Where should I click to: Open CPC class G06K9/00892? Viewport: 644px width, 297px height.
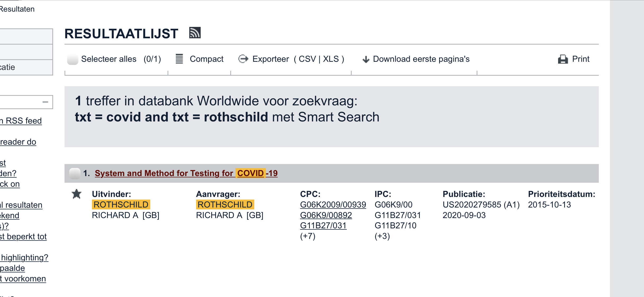(326, 215)
